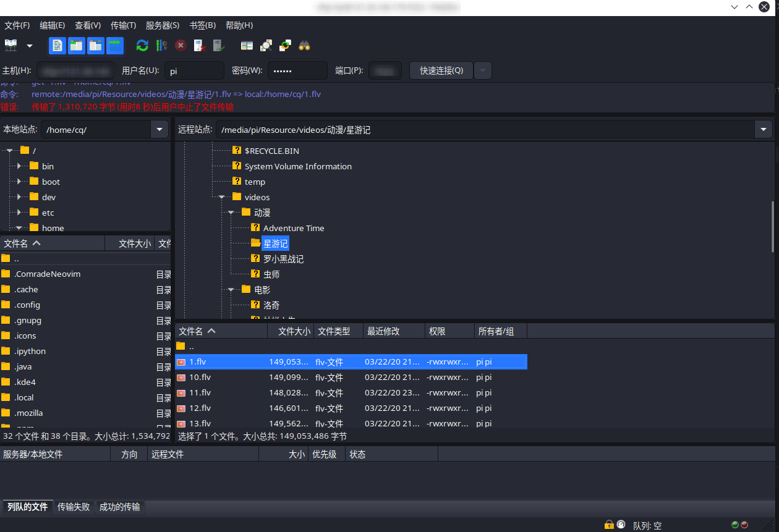Open the directory comparison icon
Image resolution: width=779 pixels, height=532 pixels.
pyautogui.click(x=266, y=45)
